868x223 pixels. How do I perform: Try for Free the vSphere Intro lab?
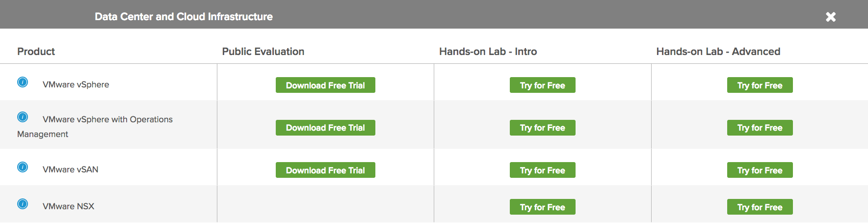543,85
